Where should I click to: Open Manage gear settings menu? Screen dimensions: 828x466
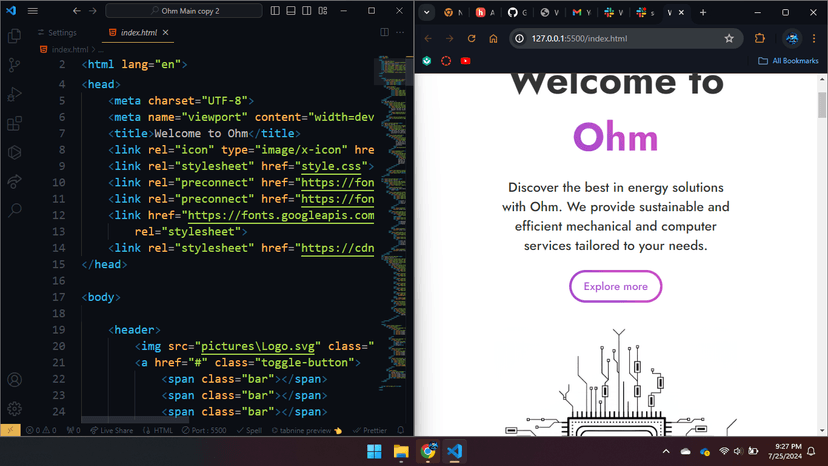[x=14, y=408]
